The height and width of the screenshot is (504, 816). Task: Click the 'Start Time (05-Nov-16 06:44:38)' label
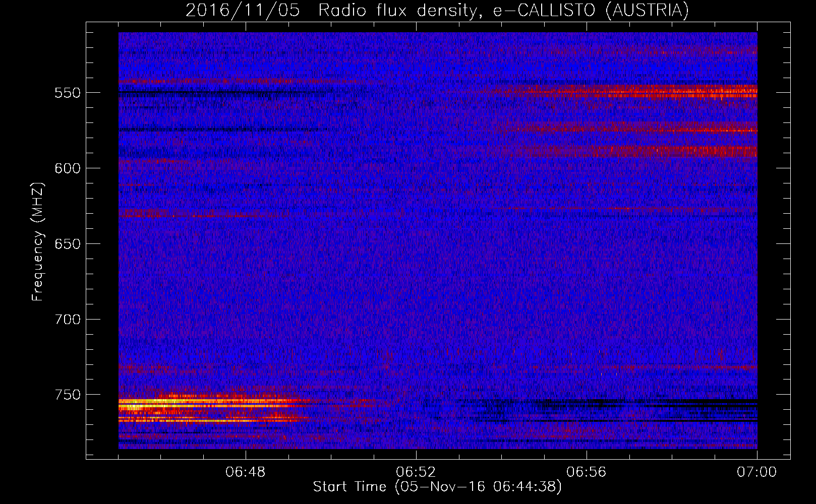pos(437,487)
